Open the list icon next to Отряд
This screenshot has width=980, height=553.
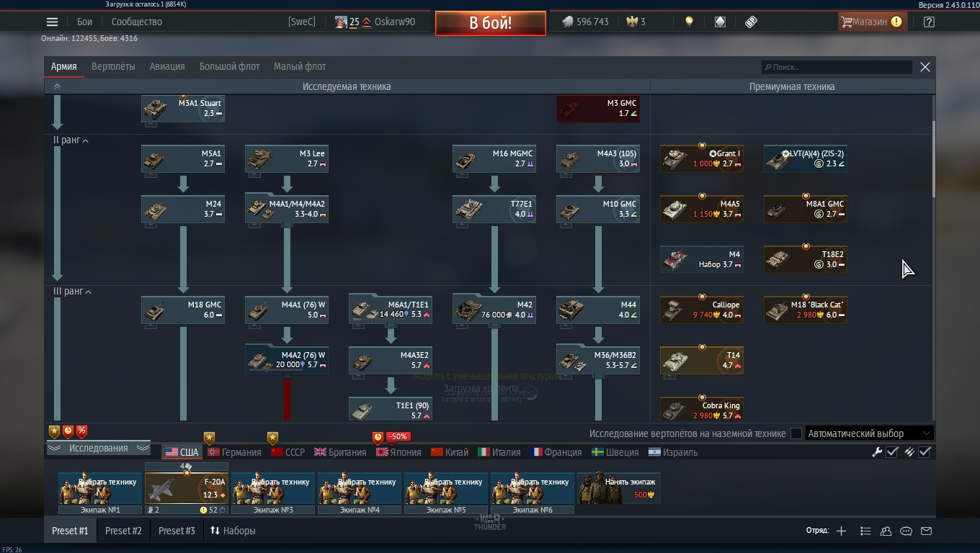pos(865,531)
